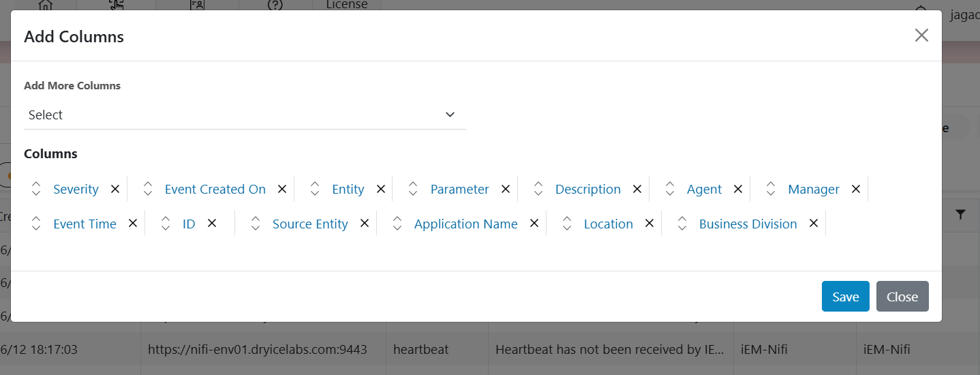Click the reorder arrows beside Event Time

click(x=37, y=224)
